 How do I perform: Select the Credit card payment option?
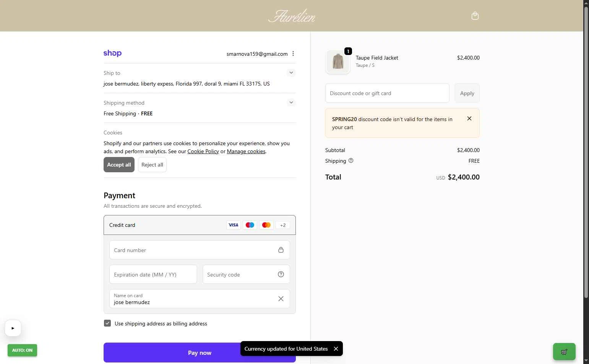pos(200,225)
